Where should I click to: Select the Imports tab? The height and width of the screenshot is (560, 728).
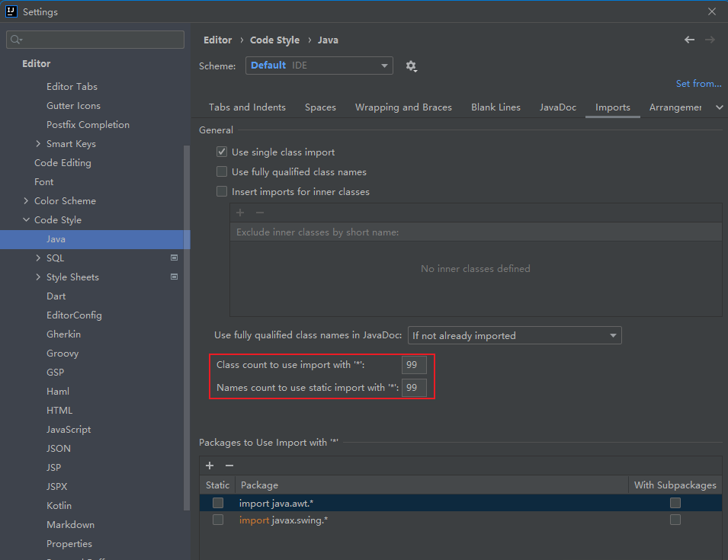(x=612, y=107)
